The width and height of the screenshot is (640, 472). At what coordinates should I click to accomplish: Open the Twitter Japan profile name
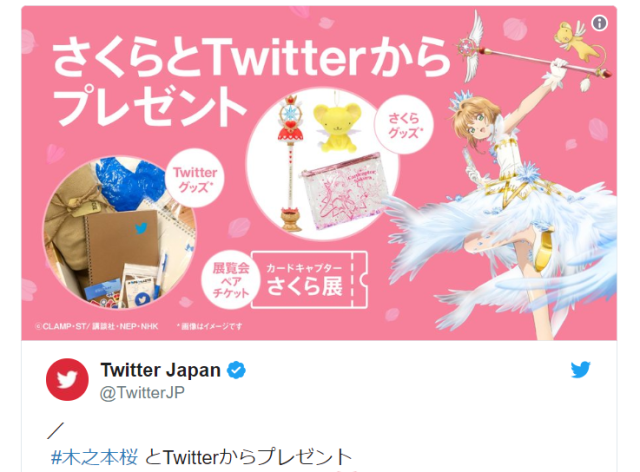tap(160, 370)
